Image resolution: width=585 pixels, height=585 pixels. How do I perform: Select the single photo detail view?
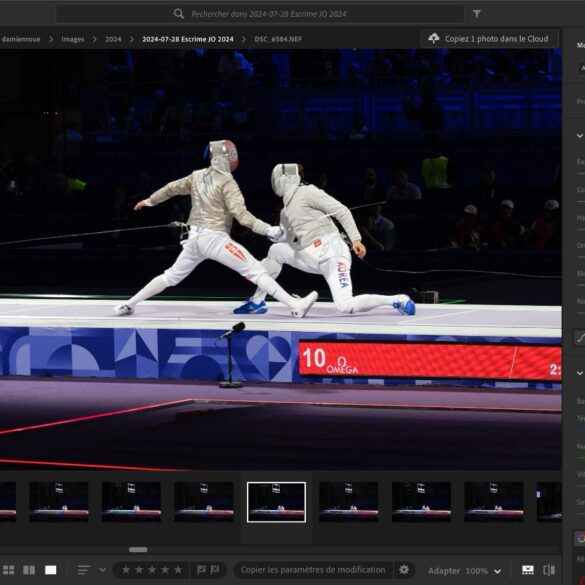click(51, 570)
